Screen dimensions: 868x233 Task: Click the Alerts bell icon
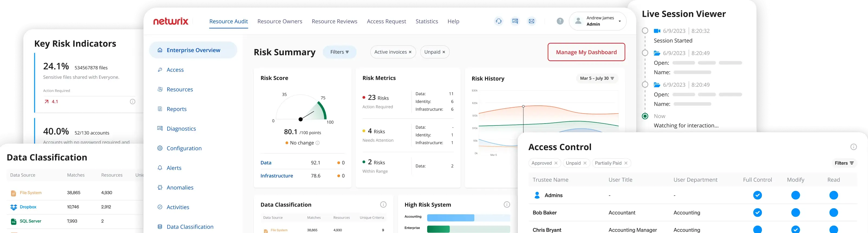tap(160, 168)
